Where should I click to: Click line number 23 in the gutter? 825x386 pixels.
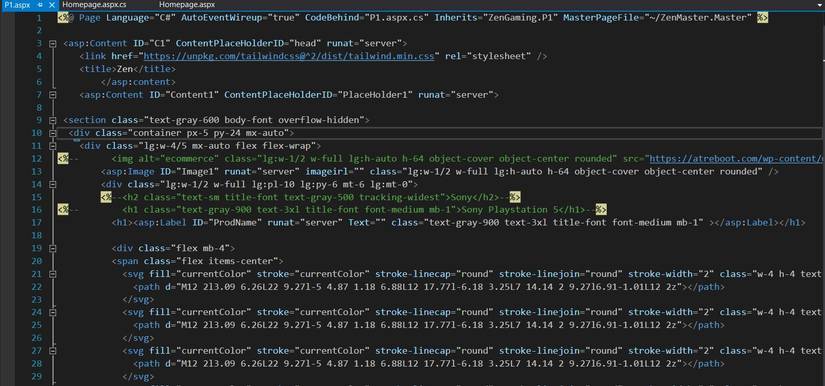click(x=36, y=300)
